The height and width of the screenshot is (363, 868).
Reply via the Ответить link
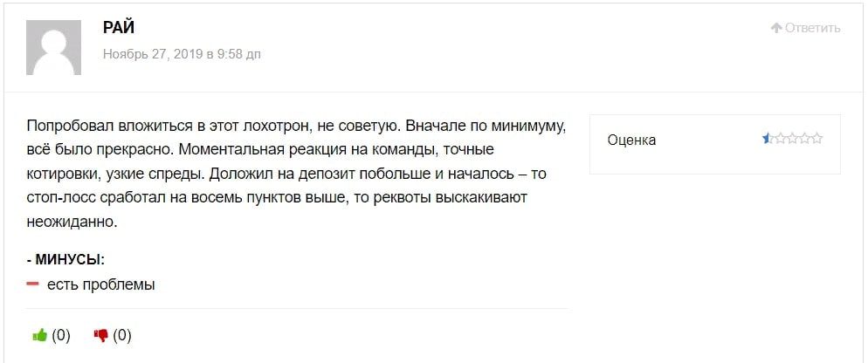tap(812, 28)
